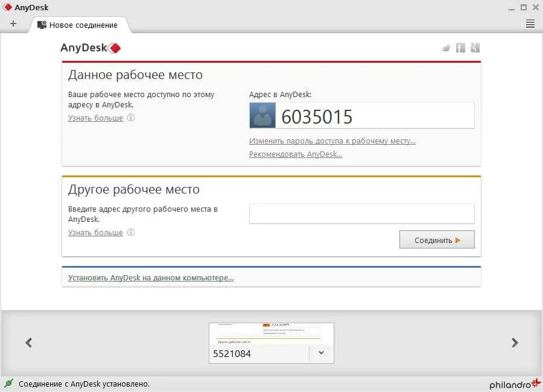Image resolution: width=543 pixels, height=392 pixels.
Task: Click the user avatar next to address 6035015
Action: 262,115
